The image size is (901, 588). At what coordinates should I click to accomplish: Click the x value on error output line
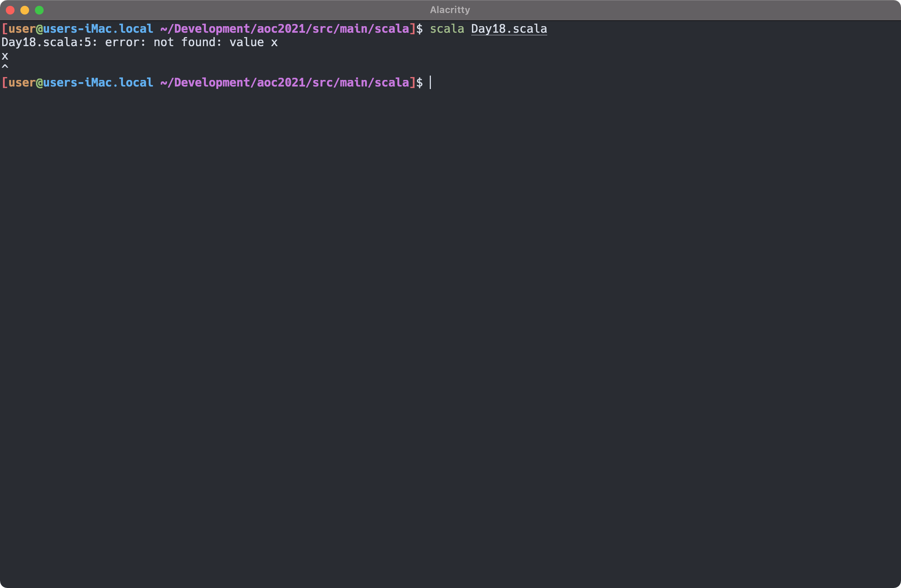[275, 43]
